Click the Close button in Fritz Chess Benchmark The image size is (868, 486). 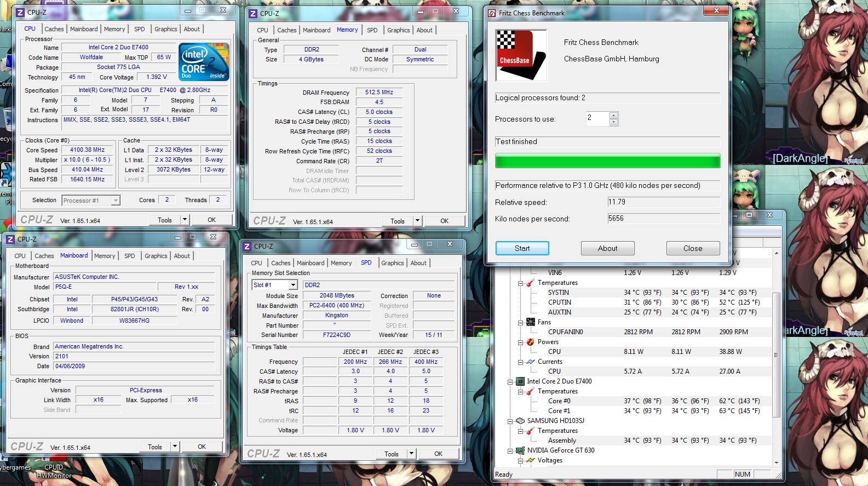693,248
